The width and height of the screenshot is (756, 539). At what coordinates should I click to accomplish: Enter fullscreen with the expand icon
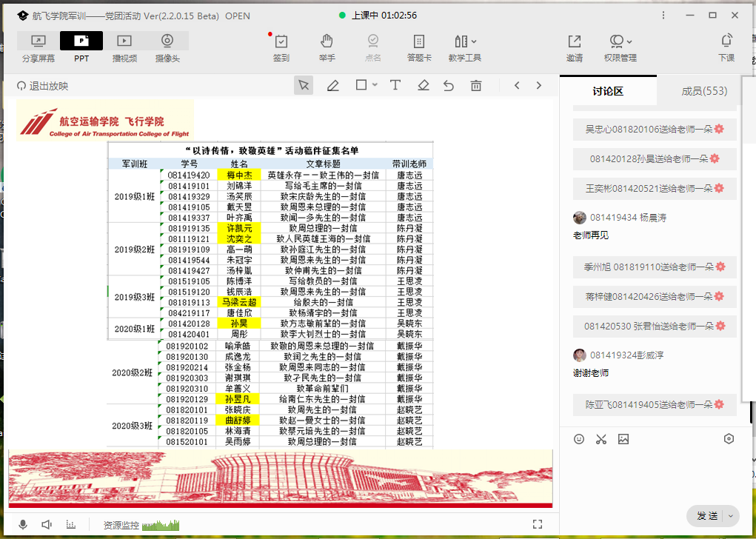tap(538, 524)
